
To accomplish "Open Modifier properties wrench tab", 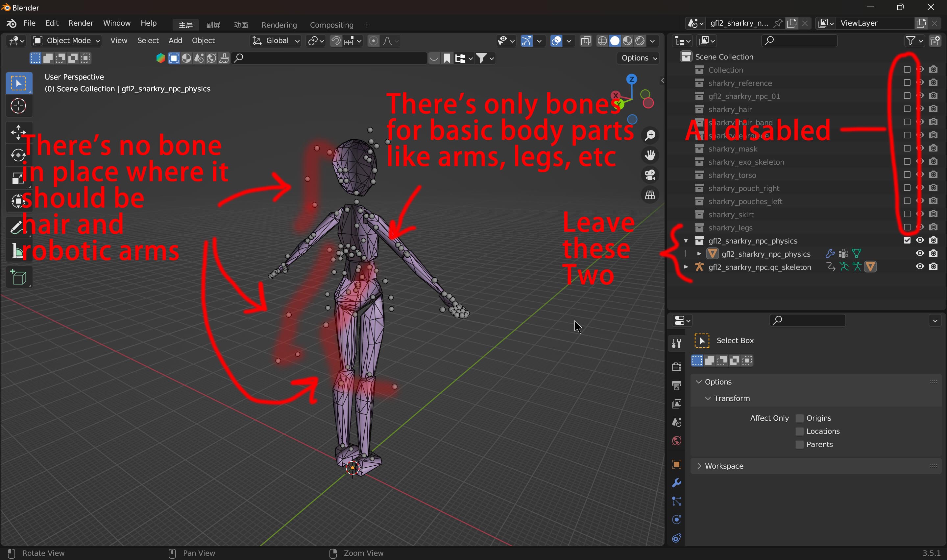I will click(x=676, y=483).
